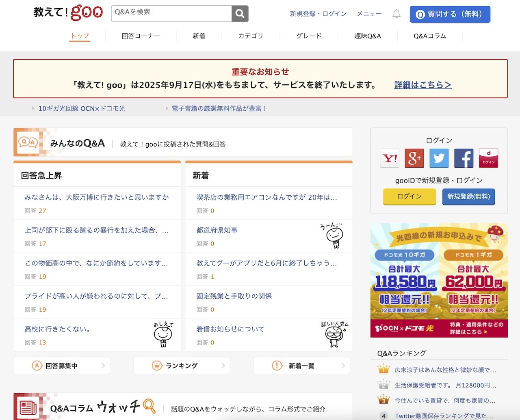Viewport: 520px width, 420px height.
Task: Open the 回答コーナー tab
Action: [141, 36]
